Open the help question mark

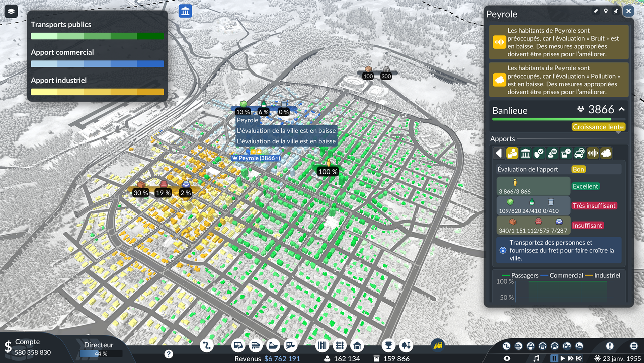tap(169, 354)
